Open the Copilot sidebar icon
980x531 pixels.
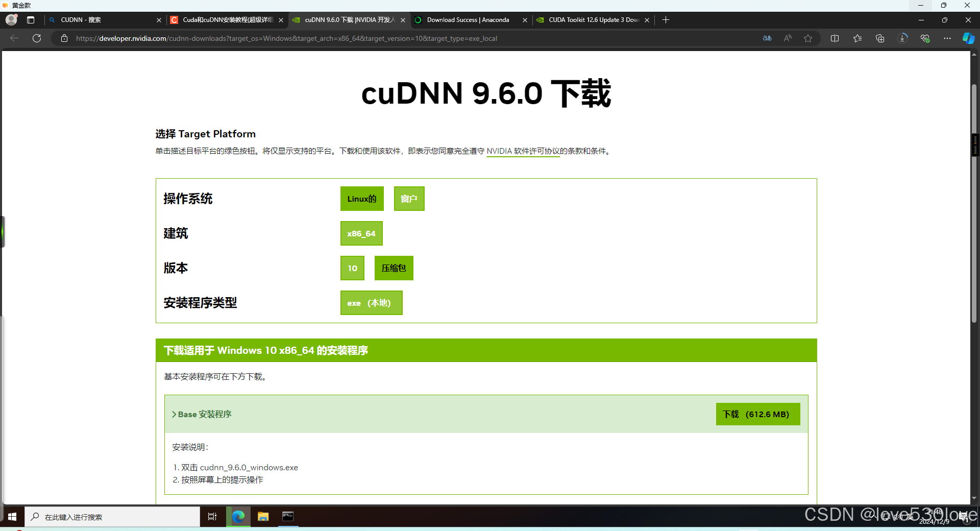[x=968, y=38]
